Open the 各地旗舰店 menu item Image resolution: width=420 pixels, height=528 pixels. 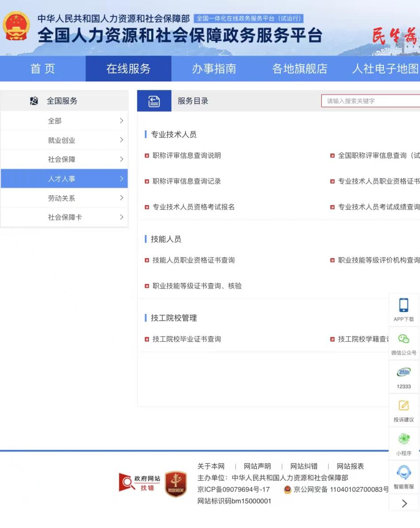[x=300, y=69]
